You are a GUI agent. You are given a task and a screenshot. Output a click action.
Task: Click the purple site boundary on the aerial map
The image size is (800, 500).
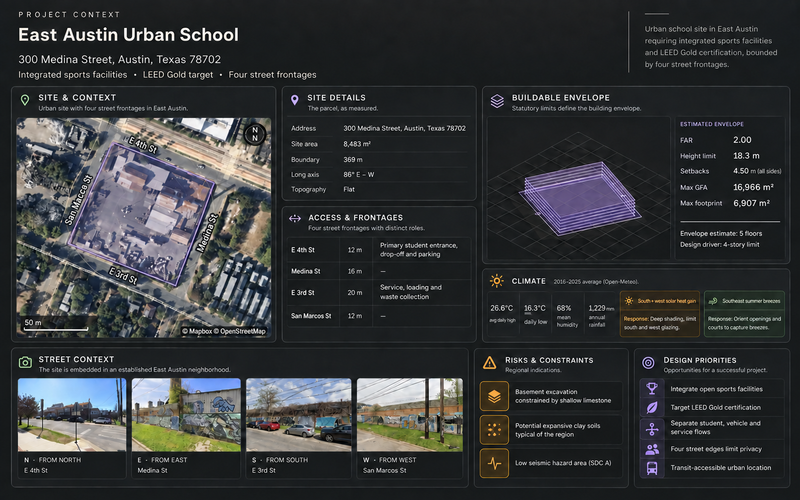[141, 214]
